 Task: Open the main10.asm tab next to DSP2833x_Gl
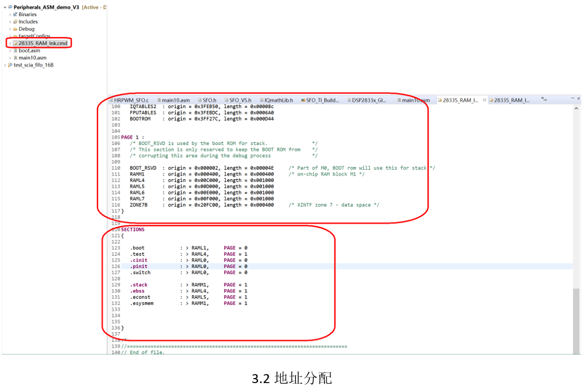pos(413,100)
